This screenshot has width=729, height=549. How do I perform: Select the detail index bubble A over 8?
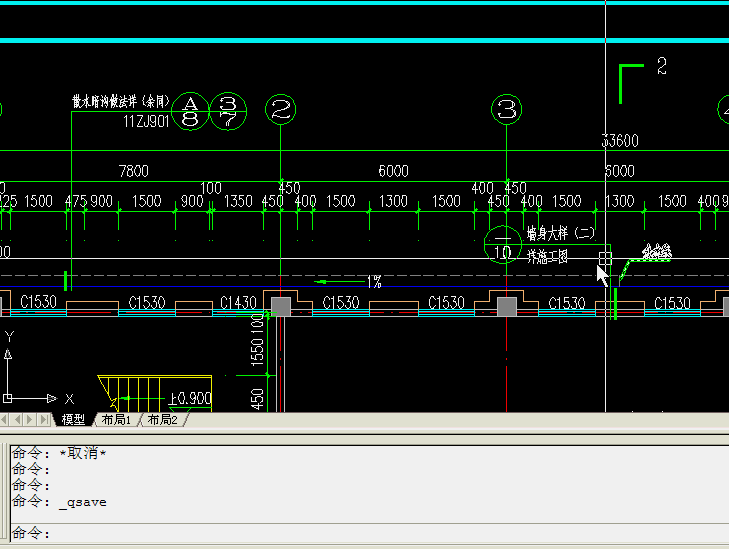pos(189,111)
